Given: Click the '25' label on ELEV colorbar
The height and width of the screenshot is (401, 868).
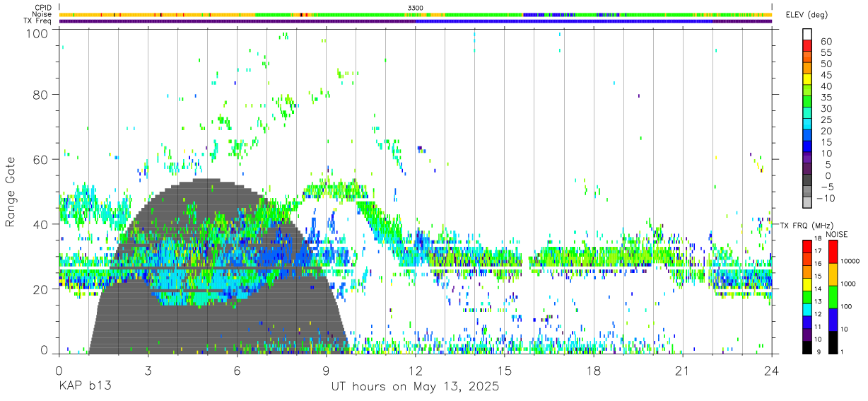Looking at the screenshot, I should (826, 120).
